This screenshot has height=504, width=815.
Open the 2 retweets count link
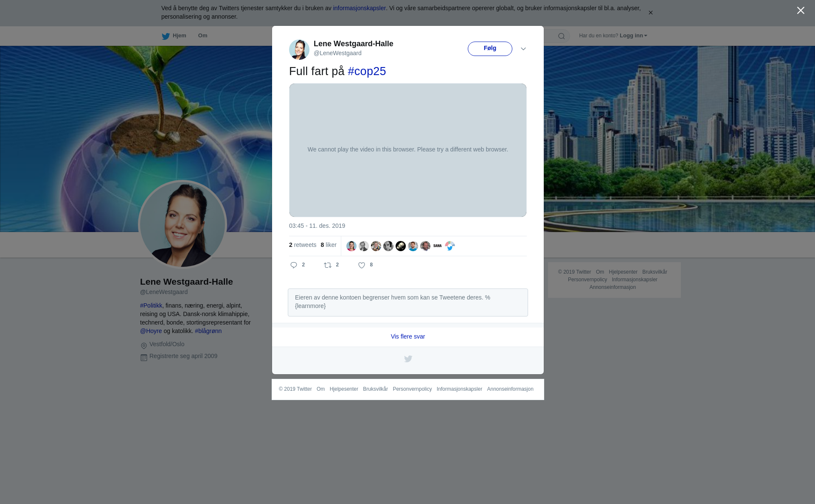[303, 245]
